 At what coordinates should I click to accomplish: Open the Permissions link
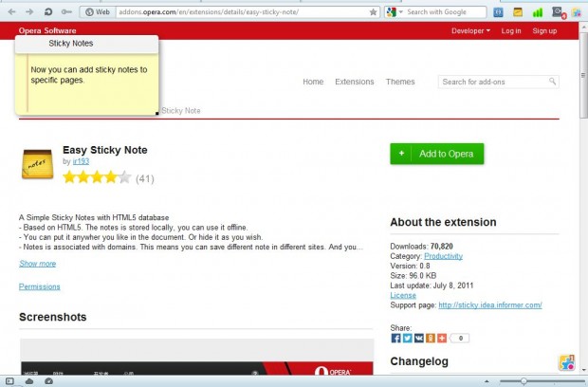click(40, 286)
